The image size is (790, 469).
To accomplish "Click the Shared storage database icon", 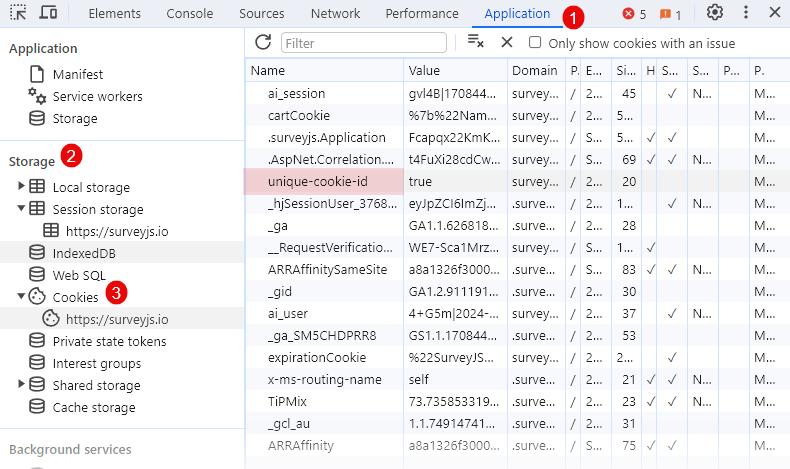I will click(37, 384).
